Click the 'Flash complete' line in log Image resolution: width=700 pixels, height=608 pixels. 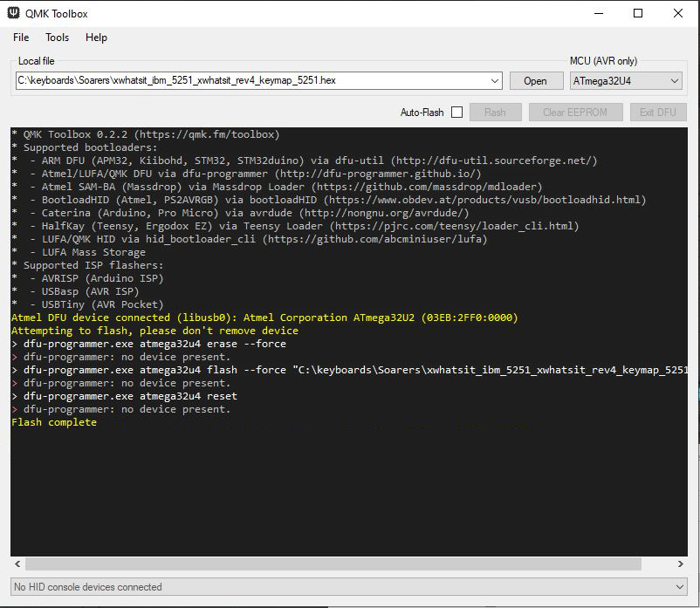pos(54,422)
